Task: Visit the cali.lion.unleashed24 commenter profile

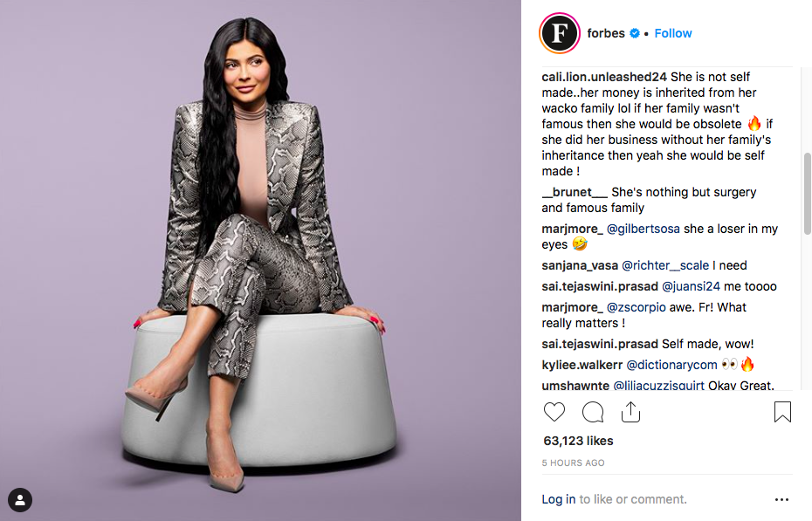Action: click(604, 77)
